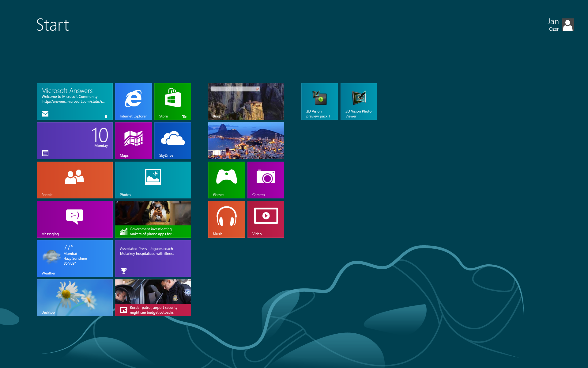Image resolution: width=588 pixels, height=368 pixels.
Task: Open the Photos tile
Action: point(153,180)
